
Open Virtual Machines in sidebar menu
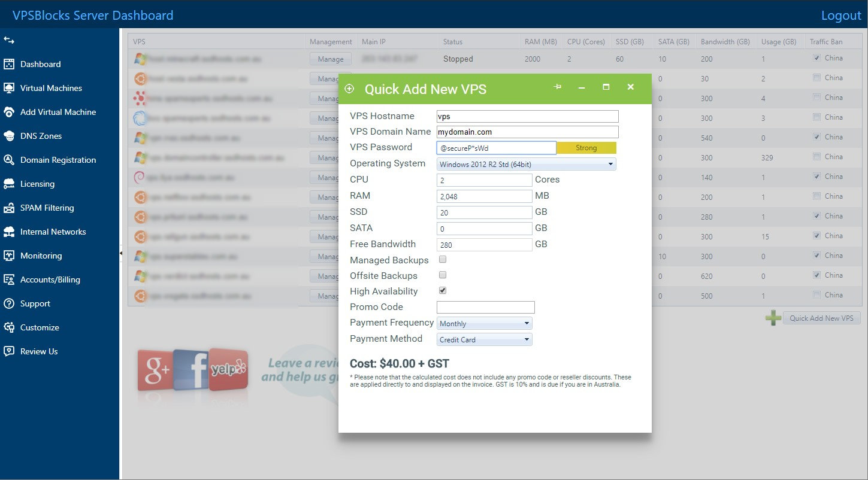(x=51, y=88)
